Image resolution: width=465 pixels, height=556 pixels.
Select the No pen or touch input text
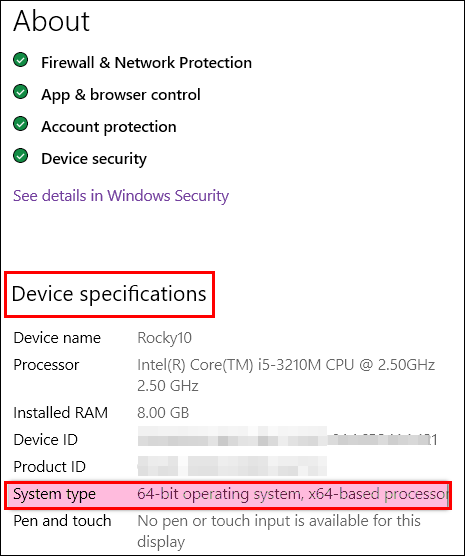[279, 531]
